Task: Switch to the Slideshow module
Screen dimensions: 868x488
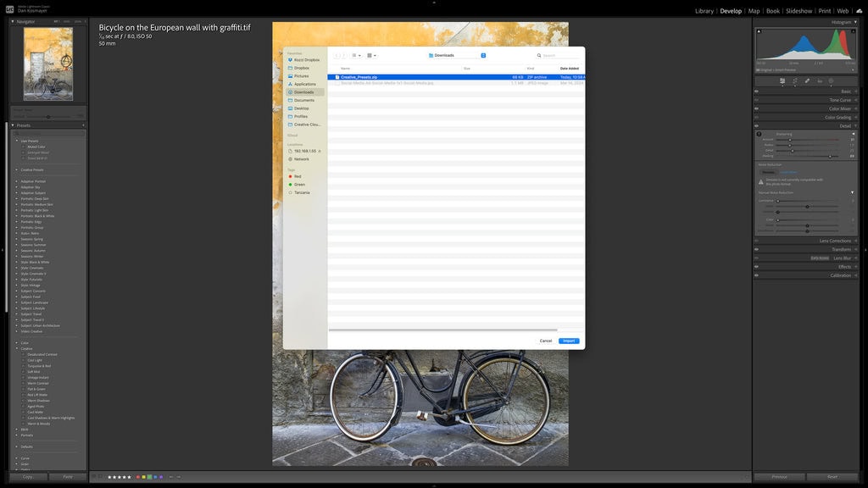Action: pyautogui.click(x=798, y=11)
